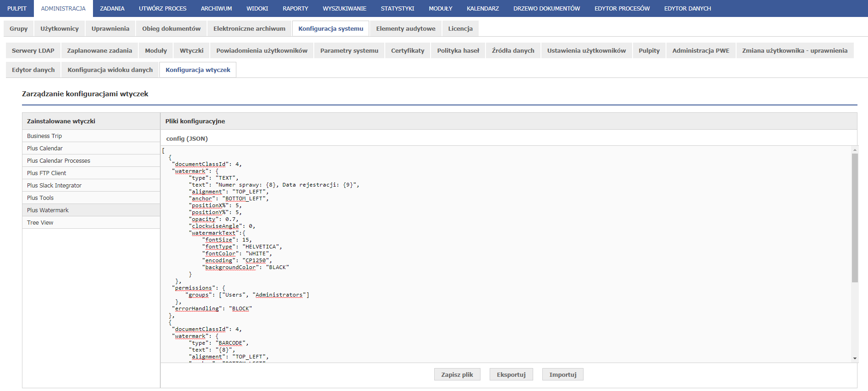Click the Zapisz plik button
Image resolution: width=868 pixels, height=391 pixels.
pyautogui.click(x=457, y=374)
